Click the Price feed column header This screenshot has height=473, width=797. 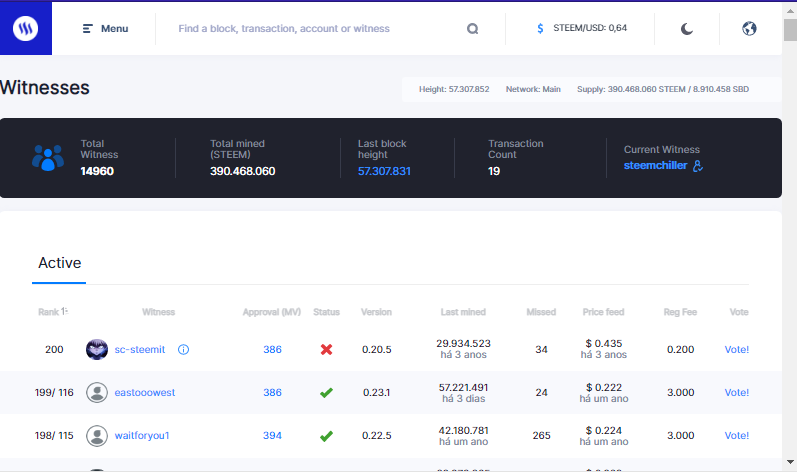tap(603, 312)
